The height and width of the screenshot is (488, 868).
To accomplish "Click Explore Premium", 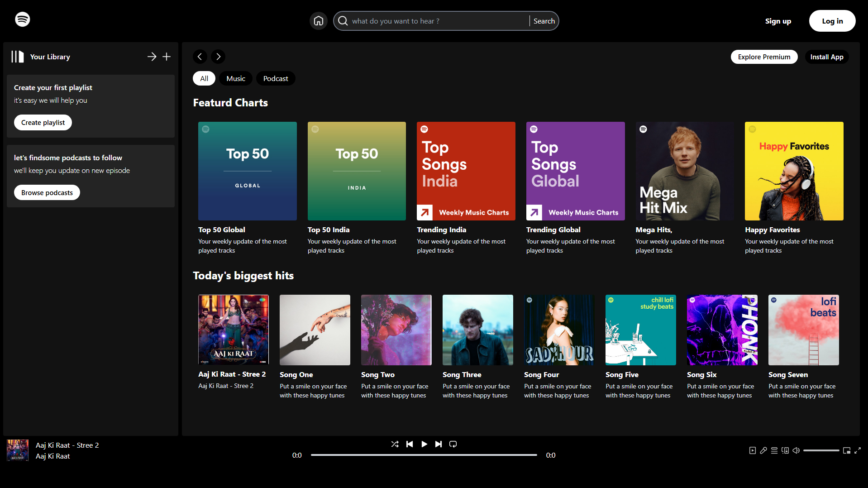I will click(764, 57).
